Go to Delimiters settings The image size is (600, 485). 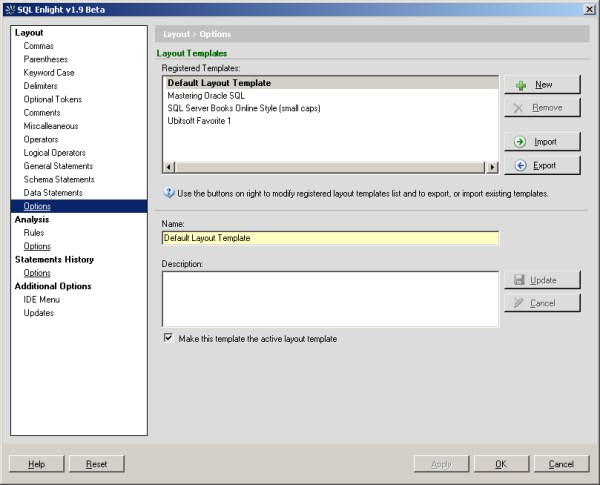pos(41,86)
